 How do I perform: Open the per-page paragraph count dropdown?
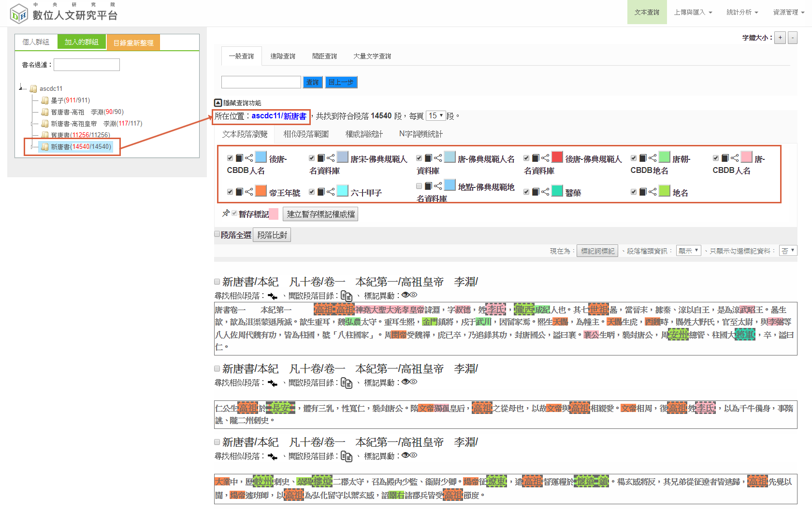[435, 116]
